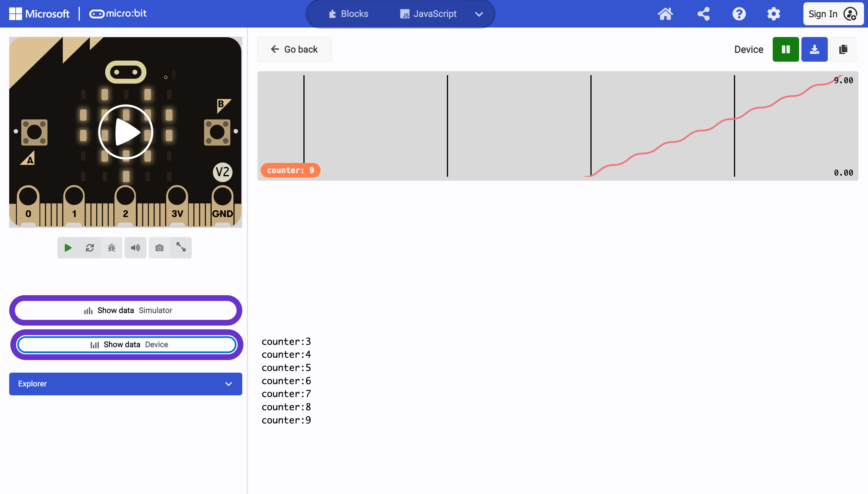Click the Share project icon
Viewport: 868px width, 494px height.
(703, 14)
